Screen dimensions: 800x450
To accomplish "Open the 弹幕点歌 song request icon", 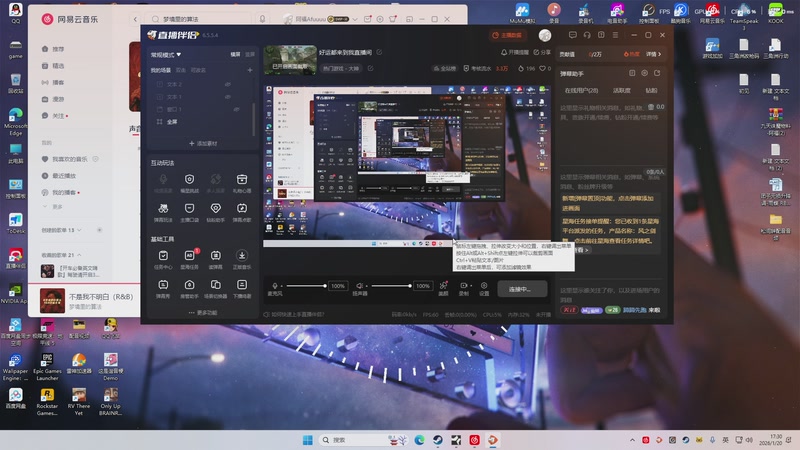I will point(242,212).
